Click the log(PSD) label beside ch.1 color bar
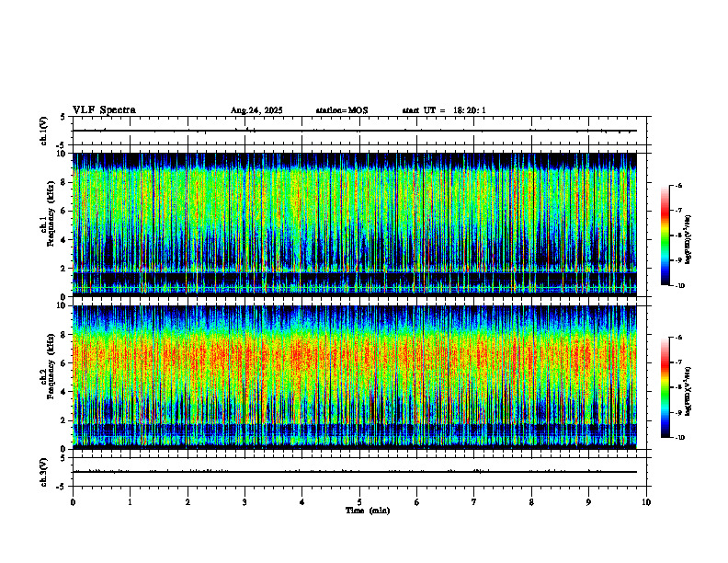The height and width of the screenshot is (563, 728). 688,239
